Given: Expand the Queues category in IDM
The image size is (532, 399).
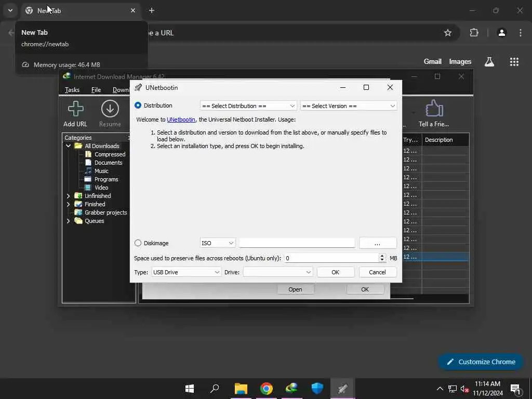Looking at the screenshot, I should point(68,221).
